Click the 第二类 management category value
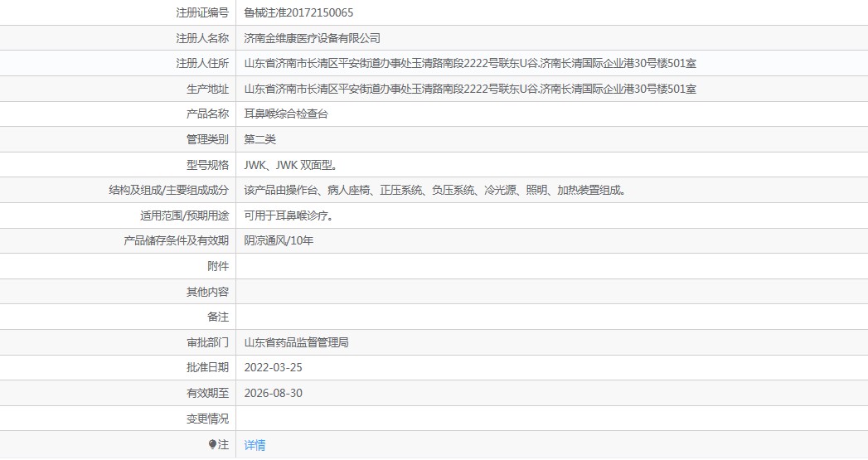 point(259,139)
